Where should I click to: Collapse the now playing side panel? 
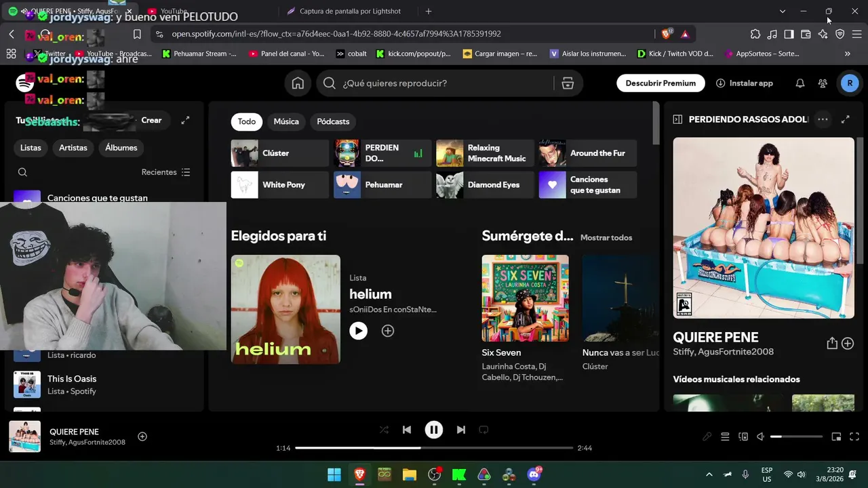point(677,119)
